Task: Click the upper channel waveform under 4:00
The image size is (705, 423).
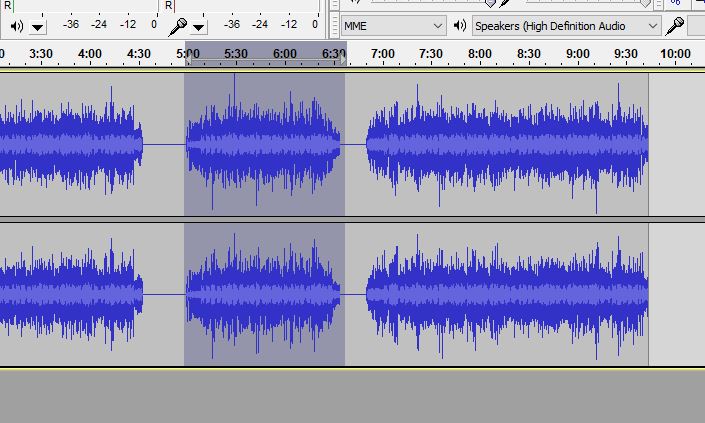Action: point(89,143)
